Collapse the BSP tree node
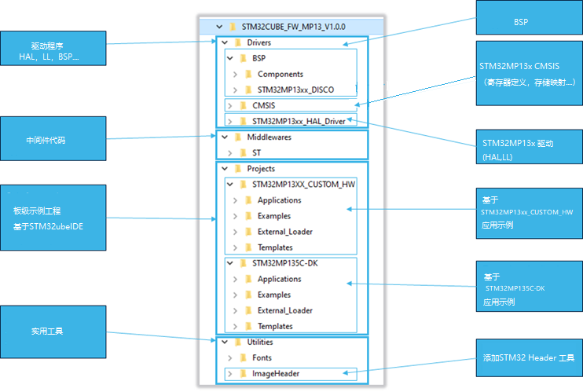Screen dimensions: 583x392 tap(229, 58)
